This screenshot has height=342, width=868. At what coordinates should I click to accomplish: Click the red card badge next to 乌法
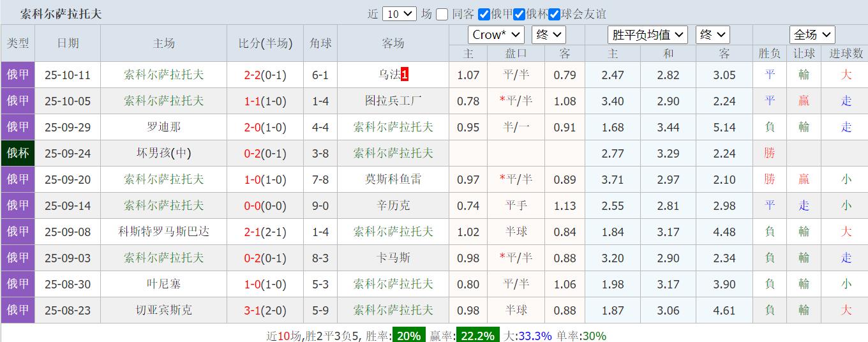[405, 75]
